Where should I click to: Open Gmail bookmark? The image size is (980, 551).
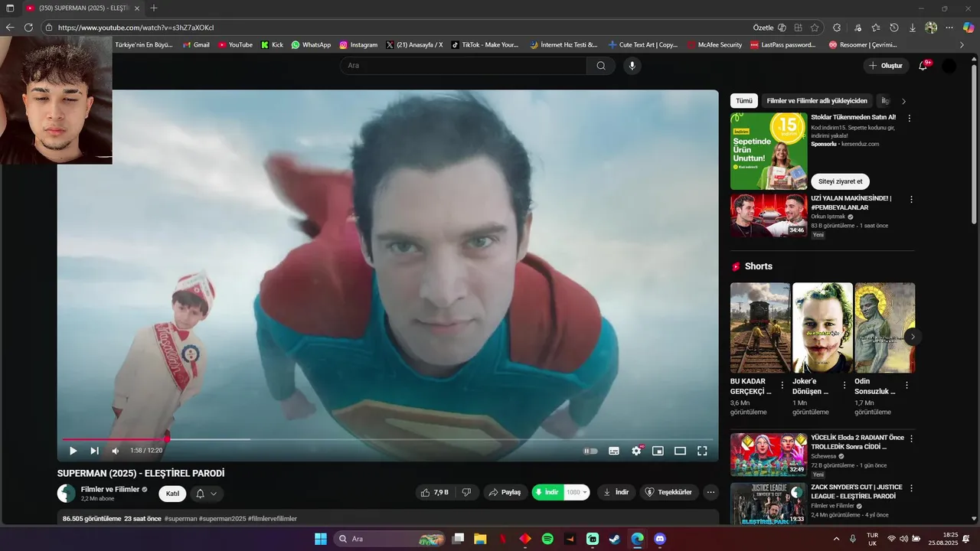(x=196, y=45)
